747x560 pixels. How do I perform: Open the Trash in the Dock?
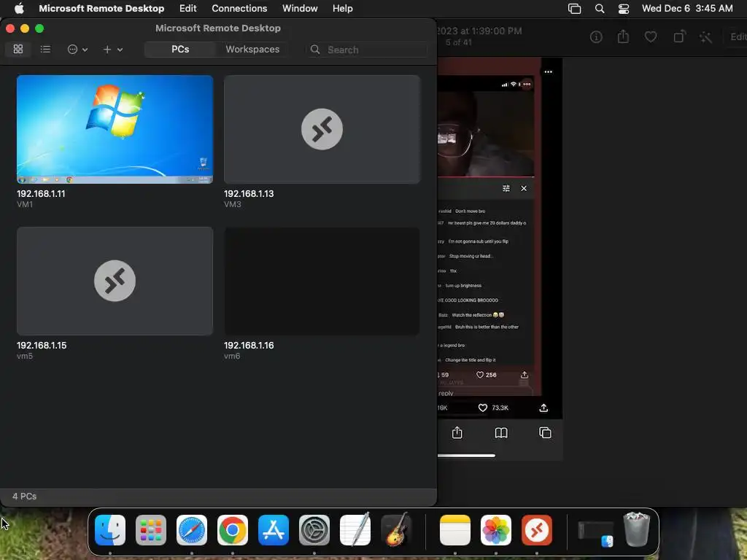coord(637,529)
